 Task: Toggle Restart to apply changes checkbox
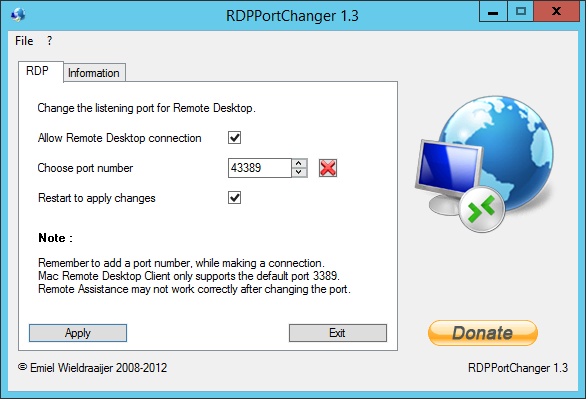coord(234,198)
